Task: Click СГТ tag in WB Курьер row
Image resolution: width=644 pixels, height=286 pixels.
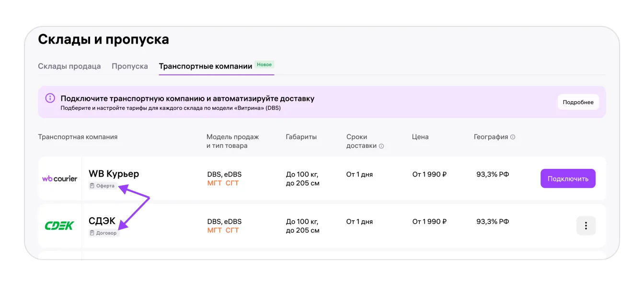Action: pyautogui.click(x=232, y=183)
